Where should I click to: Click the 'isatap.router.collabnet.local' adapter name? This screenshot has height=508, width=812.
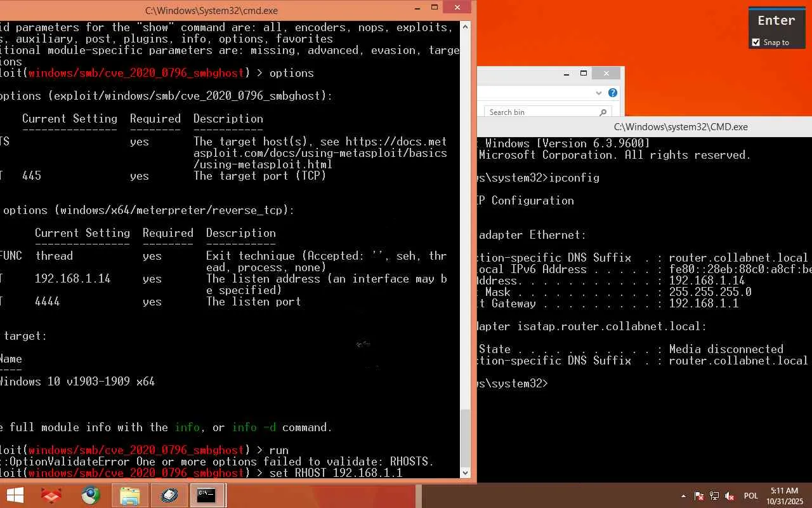609,326
